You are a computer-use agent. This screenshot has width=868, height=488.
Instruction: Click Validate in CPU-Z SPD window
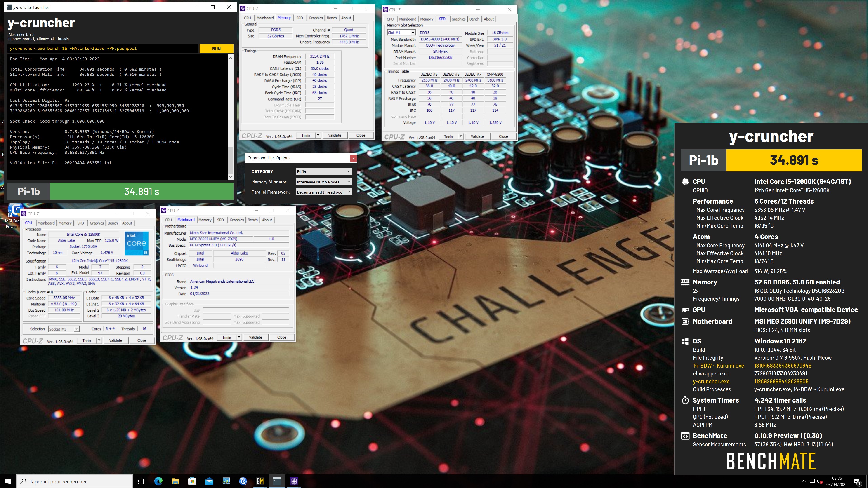(x=477, y=136)
